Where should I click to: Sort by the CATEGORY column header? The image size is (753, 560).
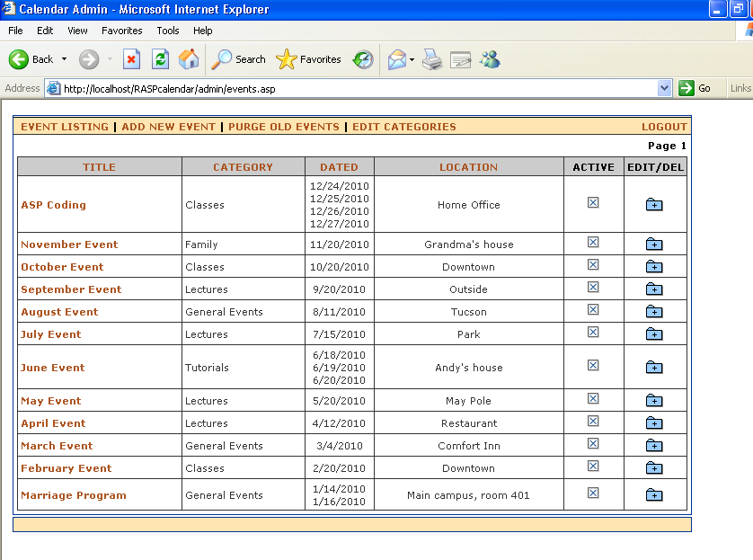[x=243, y=167]
